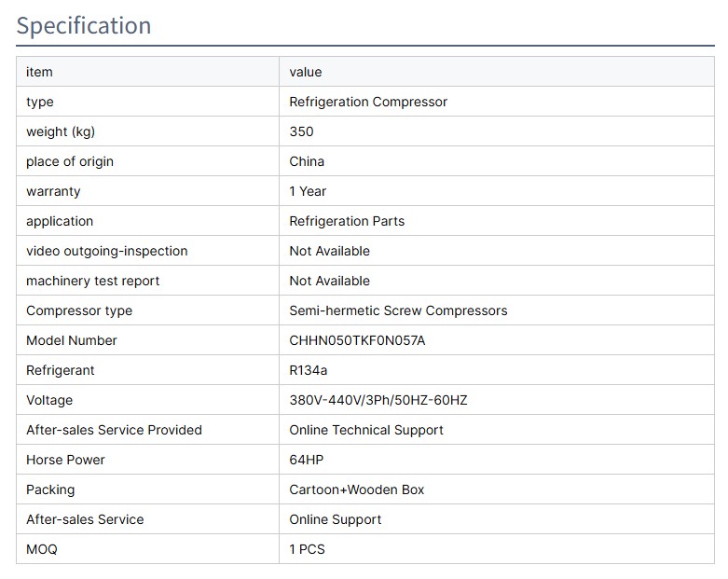
Task: Click the Online Support after-sales value
Action: tap(336, 519)
